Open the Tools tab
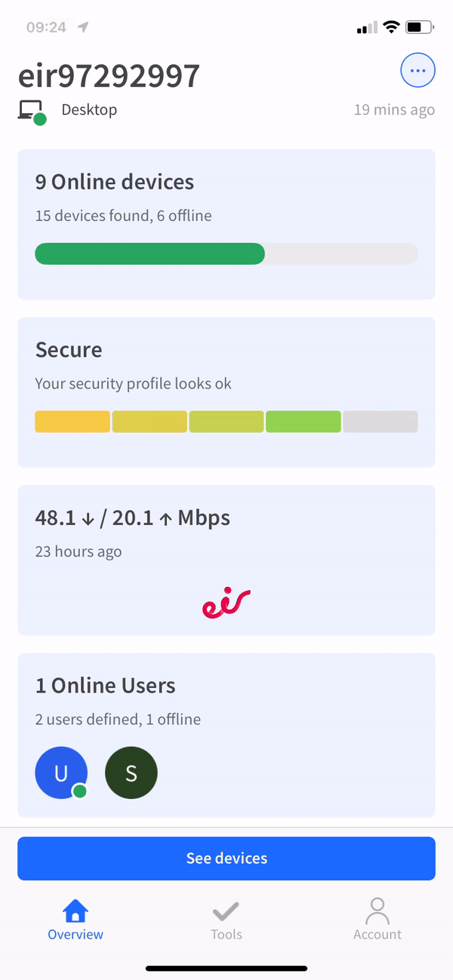The image size is (453, 980). point(226,919)
